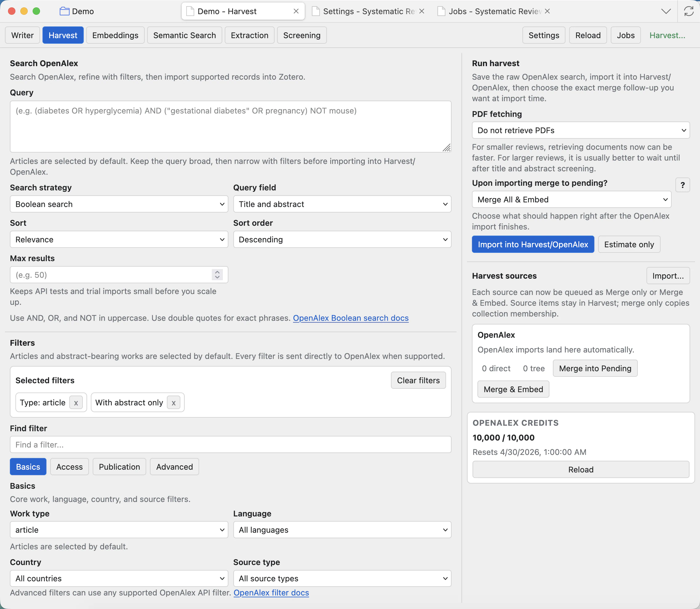Switch to the Jobs - Systematic Review tab
700x609 pixels.
[494, 11]
